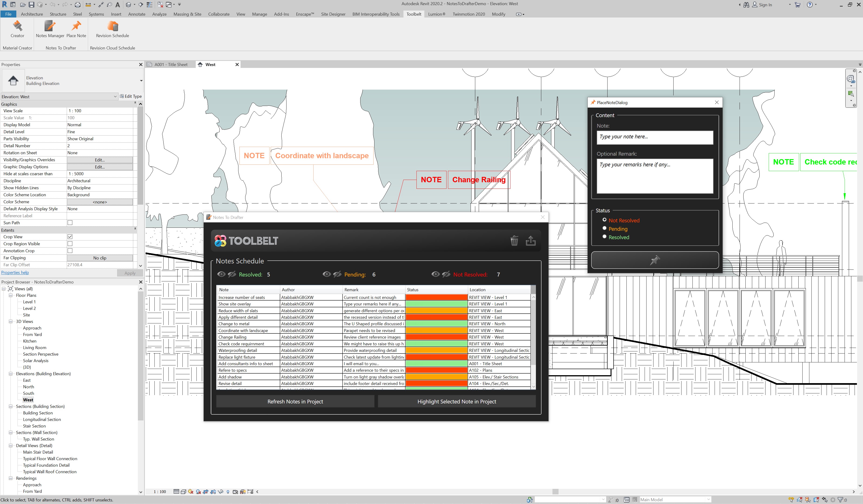Click the export icon in Toolbelt header
Image resolution: width=863 pixels, height=504 pixels.
click(x=531, y=241)
